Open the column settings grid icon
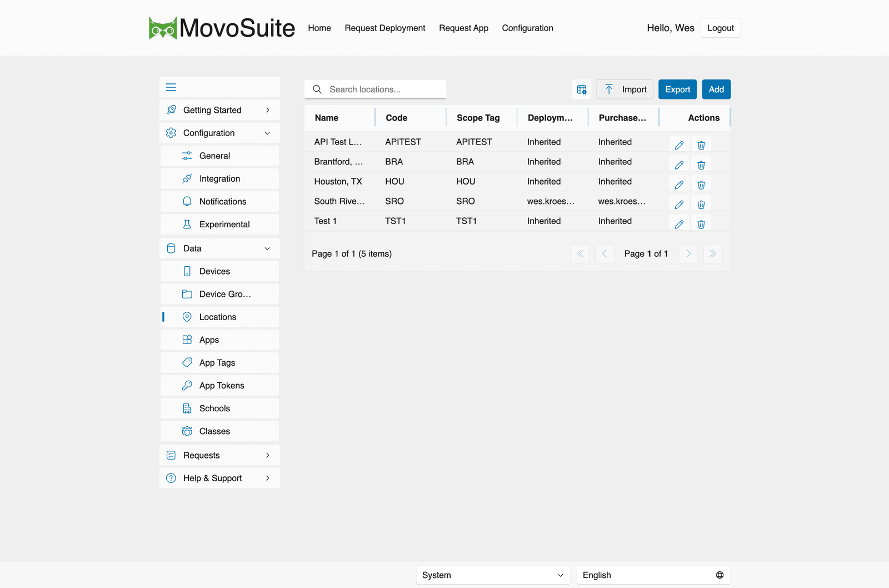The height and width of the screenshot is (588, 889). coord(582,89)
